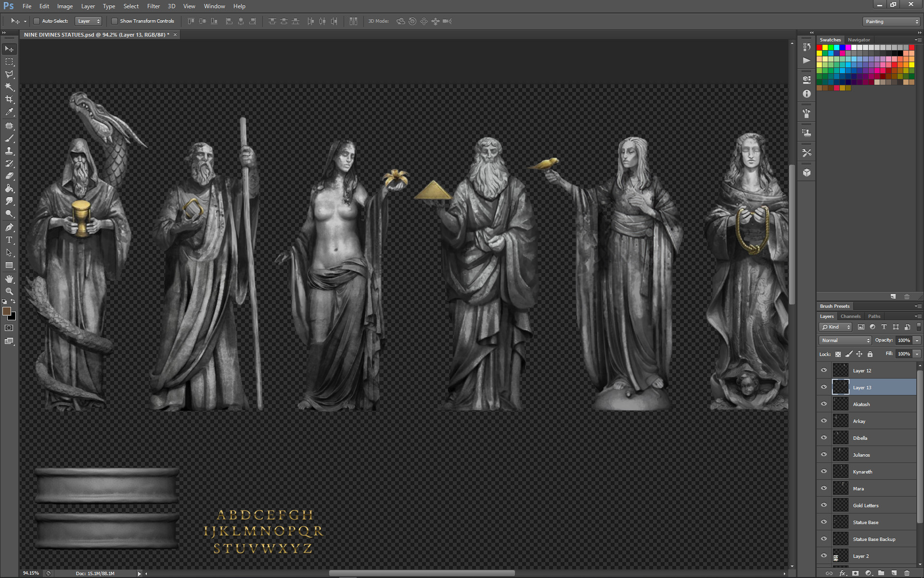Enable the Auto-Select checkbox
Image resolution: width=924 pixels, height=578 pixels.
click(x=36, y=21)
